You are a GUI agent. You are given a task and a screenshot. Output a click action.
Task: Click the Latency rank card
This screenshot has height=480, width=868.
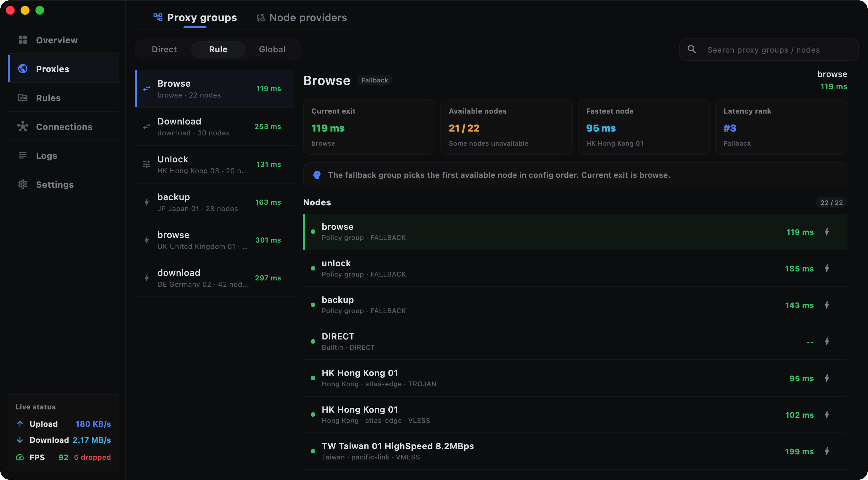781,127
